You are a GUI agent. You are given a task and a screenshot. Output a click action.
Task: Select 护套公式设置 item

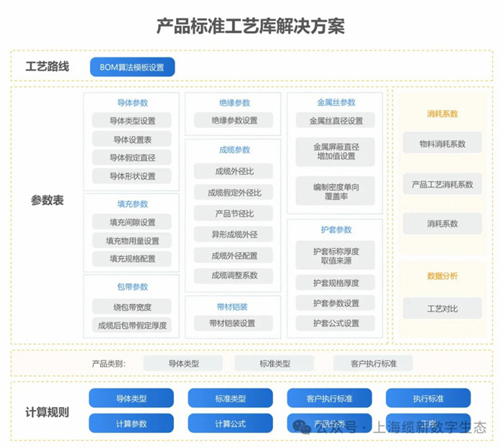click(x=336, y=324)
